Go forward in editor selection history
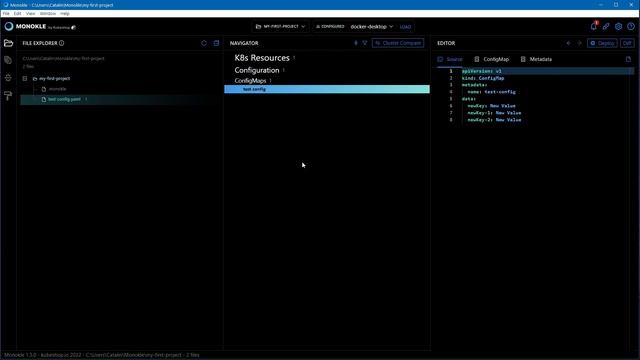 pos(579,43)
